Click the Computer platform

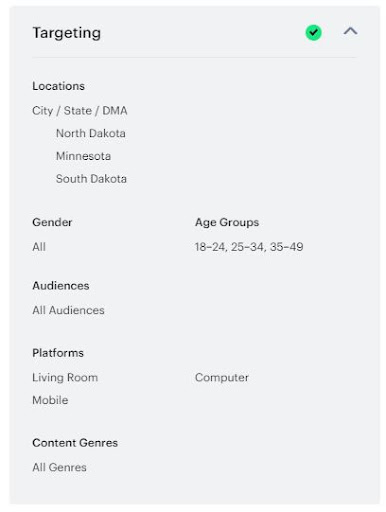222,378
